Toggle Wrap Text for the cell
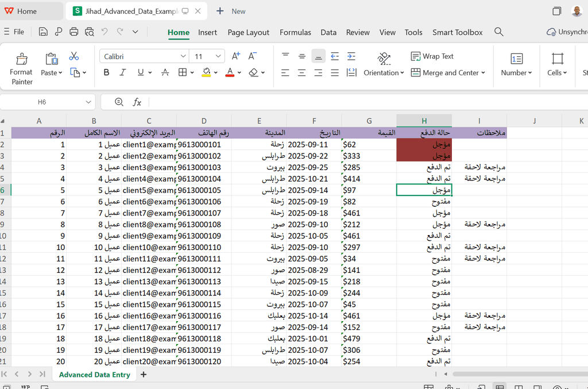Viewport: 588px width, 389px height. click(432, 56)
